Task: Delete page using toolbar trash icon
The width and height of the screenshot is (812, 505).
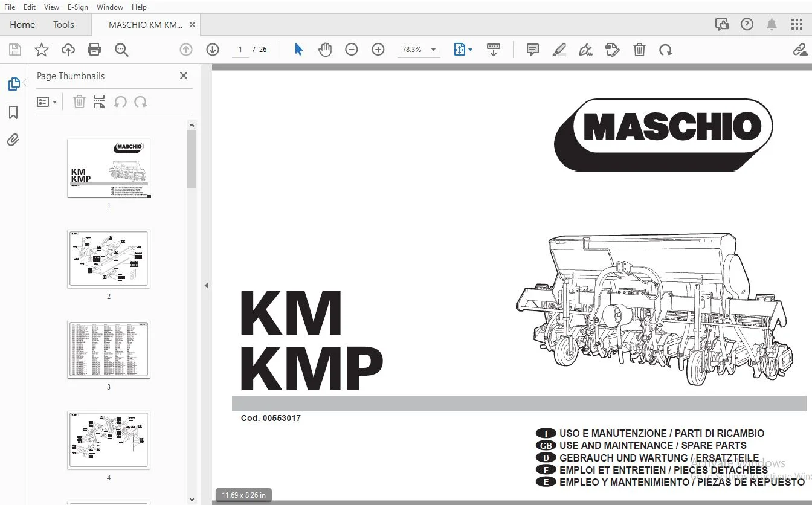Action: click(639, 50)
